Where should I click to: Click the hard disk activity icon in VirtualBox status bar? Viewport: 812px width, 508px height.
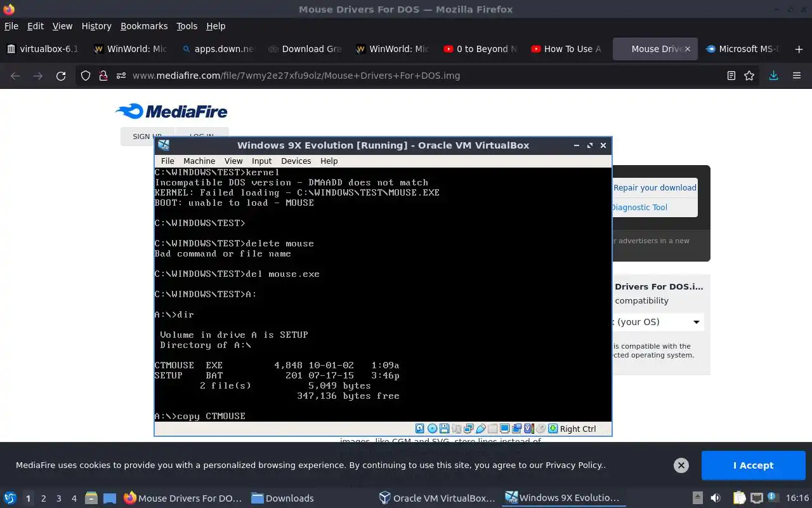pos(420,429)
